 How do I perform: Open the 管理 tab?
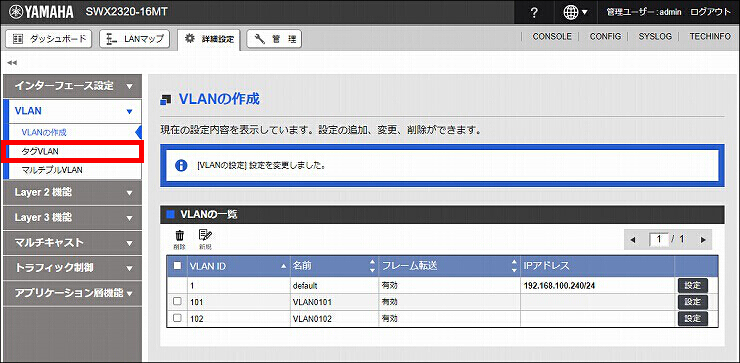pyautogui.click(x=274, y=39)
